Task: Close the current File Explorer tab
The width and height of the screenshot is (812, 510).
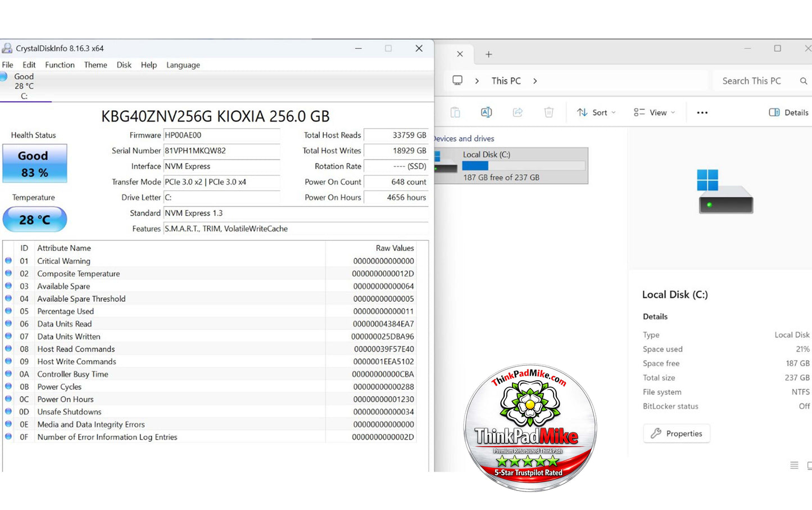Action: point(460,54)
